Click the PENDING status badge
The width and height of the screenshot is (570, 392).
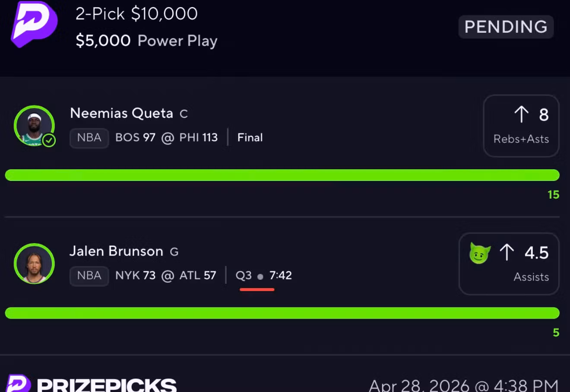pyautogui.click(x=506, y=27)
